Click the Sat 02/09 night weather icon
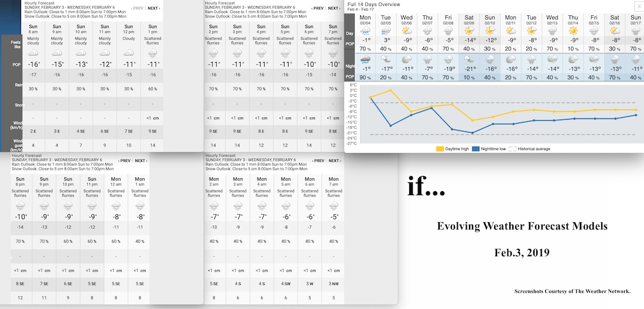The height and width of the screenshot is (309, 644). point(469,60)
